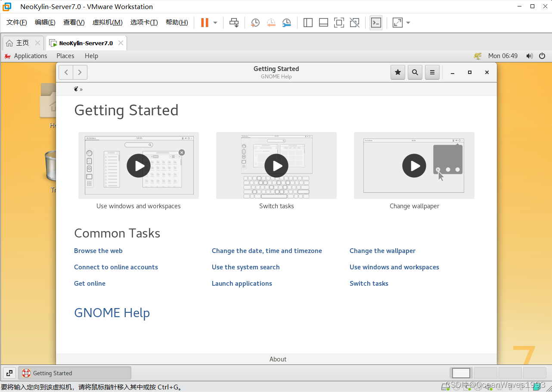Close the NeoKylin-Server7.0 tab
552x392 pixels.
121,43
